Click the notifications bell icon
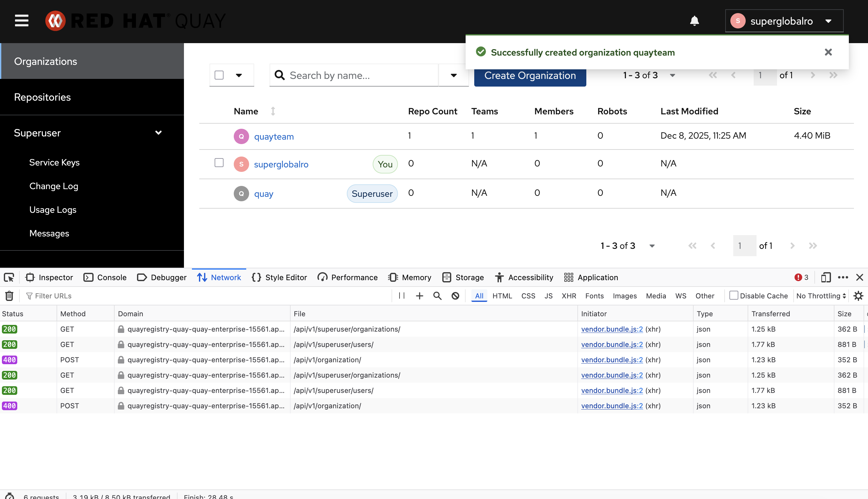Viewport: 868px width, 499px height. 694,21
